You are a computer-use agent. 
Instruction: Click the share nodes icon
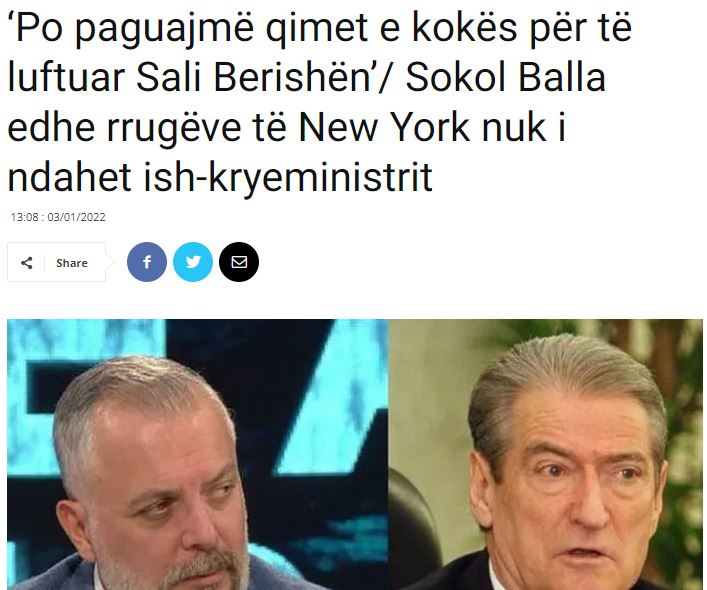(27, 263)
